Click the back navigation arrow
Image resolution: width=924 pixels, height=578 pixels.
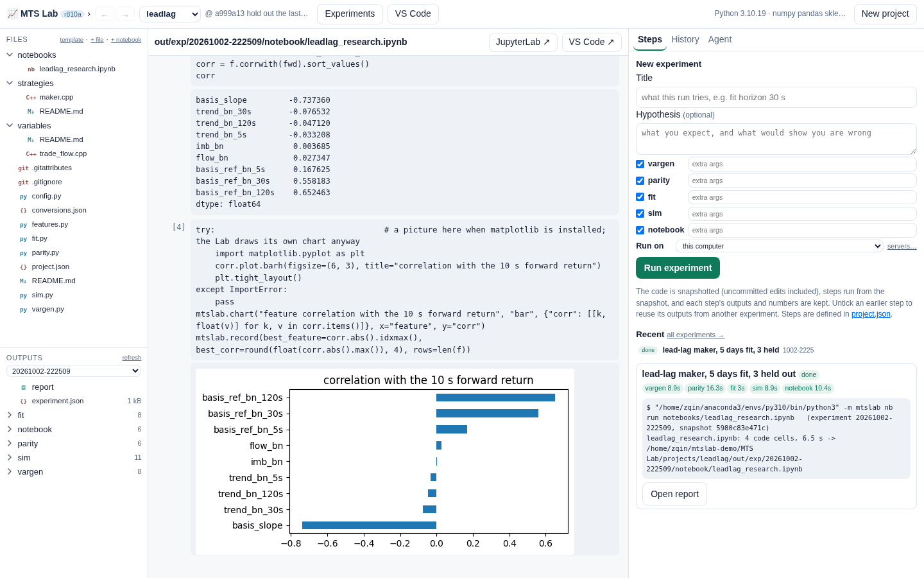click(105, 14)
